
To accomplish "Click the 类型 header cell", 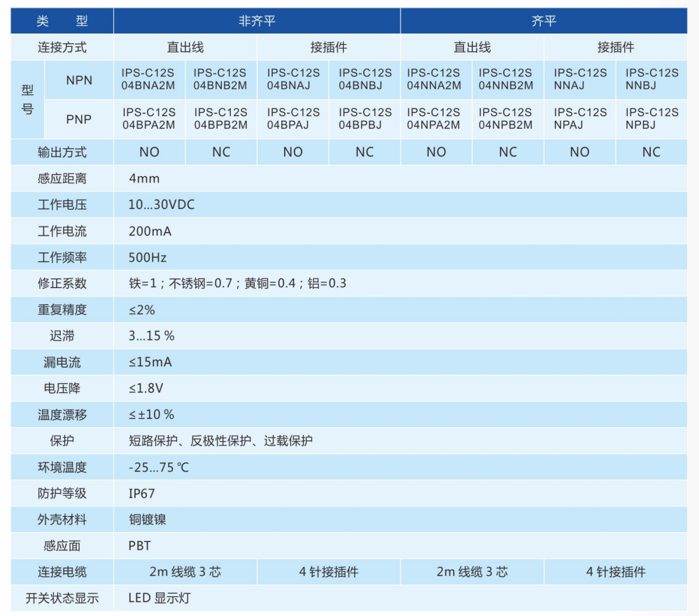I will 62,21.
